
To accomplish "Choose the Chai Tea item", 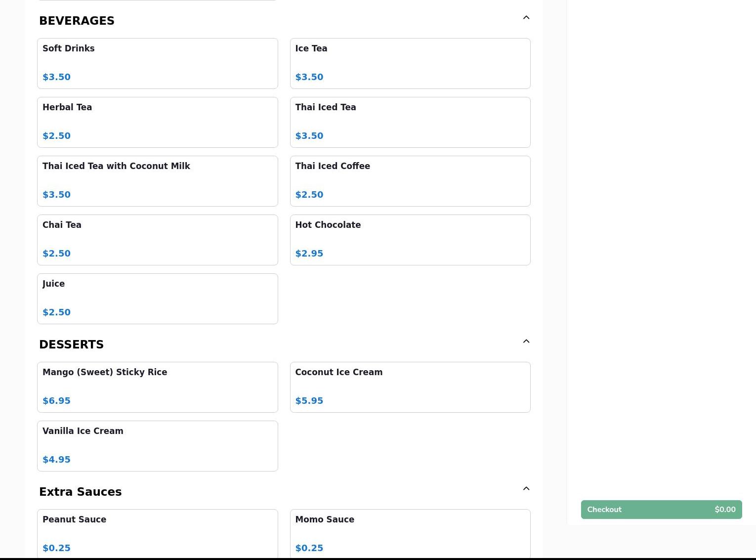I will tap(157, 240).
